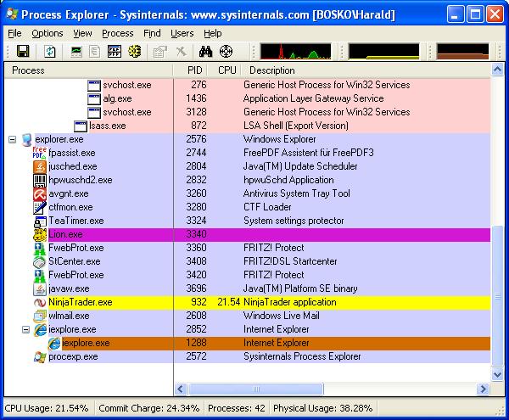
Task: Sort by the Description column header
Action: coord(366,70)
